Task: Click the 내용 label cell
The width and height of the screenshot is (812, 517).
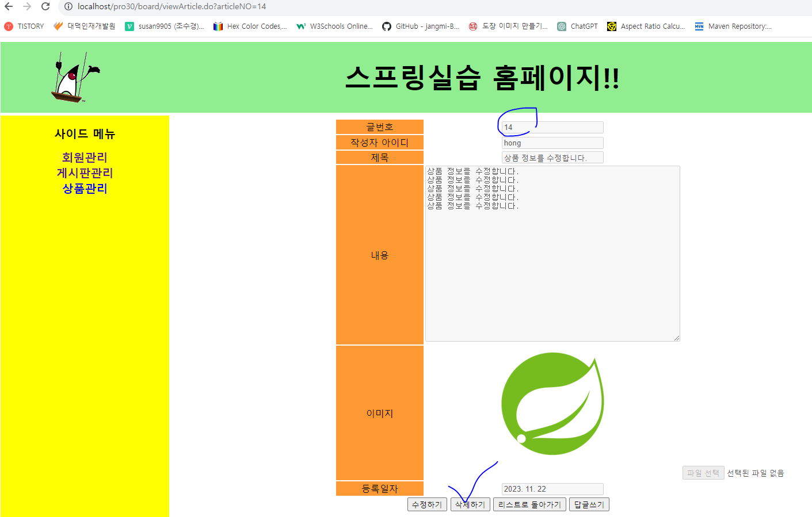Action: pos(380,255)
